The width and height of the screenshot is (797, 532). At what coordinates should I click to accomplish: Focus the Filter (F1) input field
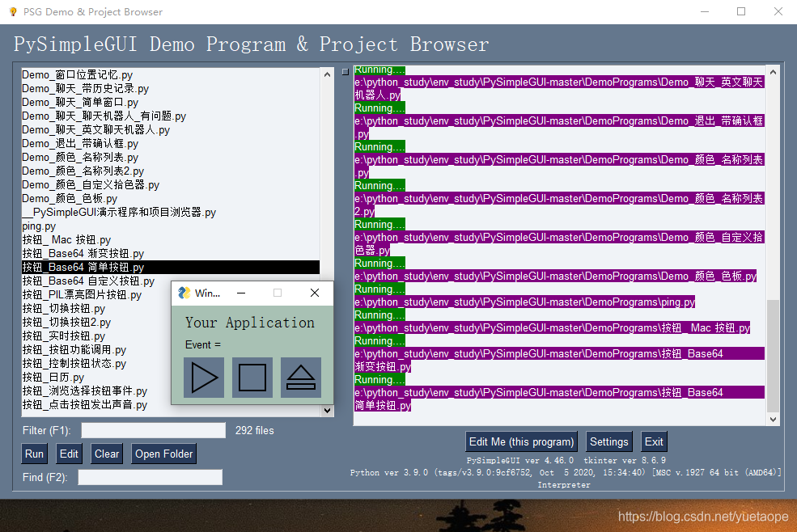[154, 430]
